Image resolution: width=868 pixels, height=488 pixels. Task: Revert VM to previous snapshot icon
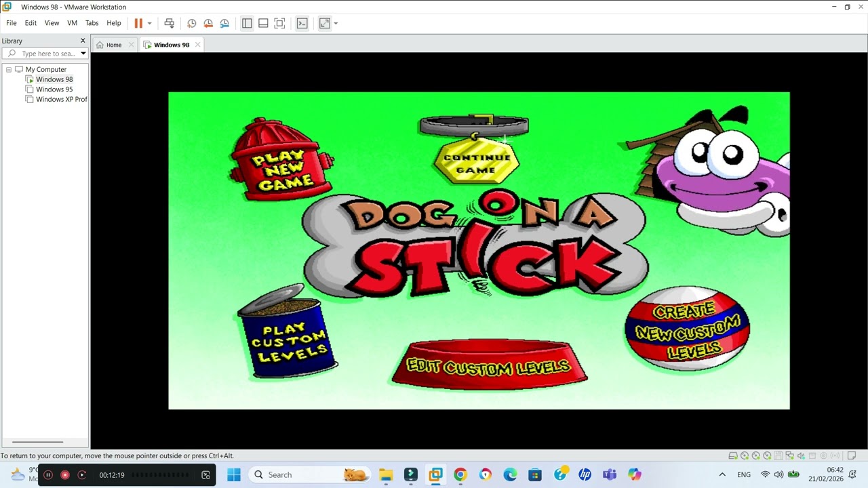click(208, 23)
